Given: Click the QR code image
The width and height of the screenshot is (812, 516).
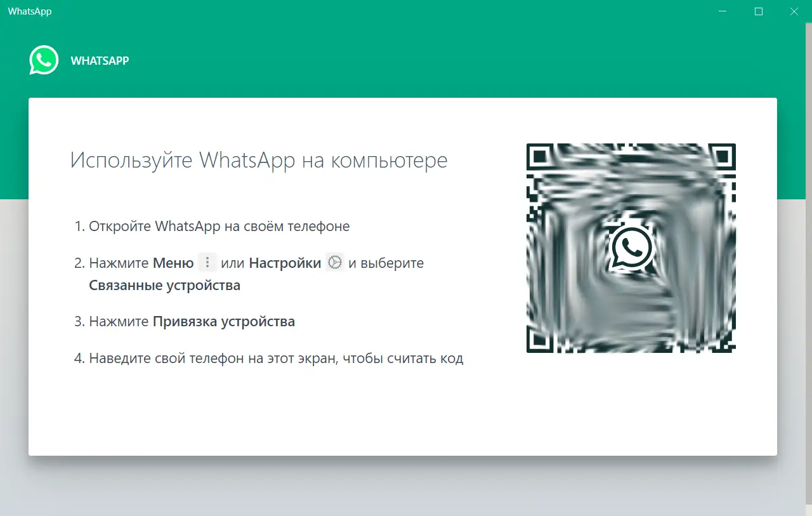Looking at the screenshot, I should pos(631,248).
